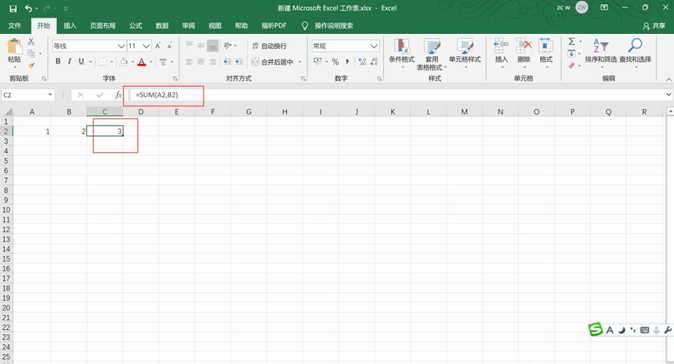674x364 pixels.
Task: Click the Decrease Indent icon
Action: (227, 61)
